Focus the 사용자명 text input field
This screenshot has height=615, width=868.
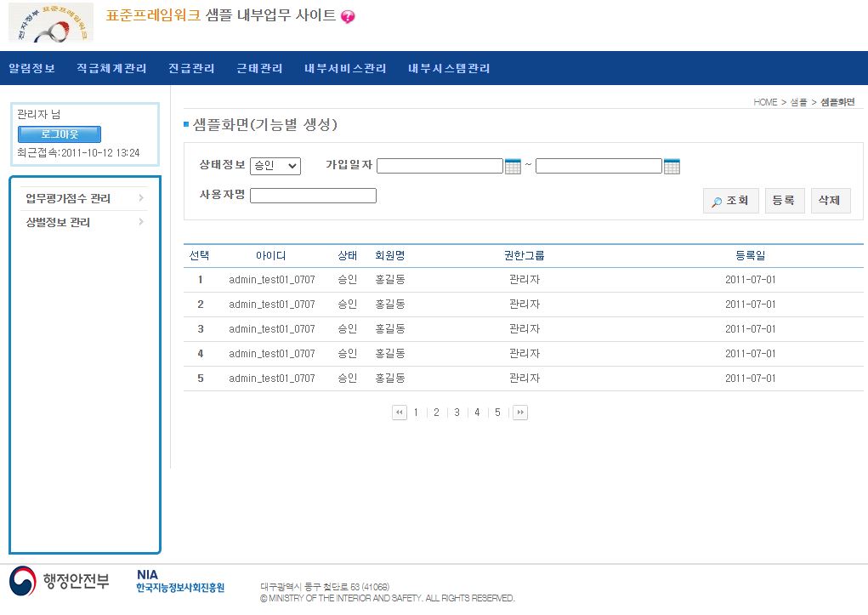(313, 196)
